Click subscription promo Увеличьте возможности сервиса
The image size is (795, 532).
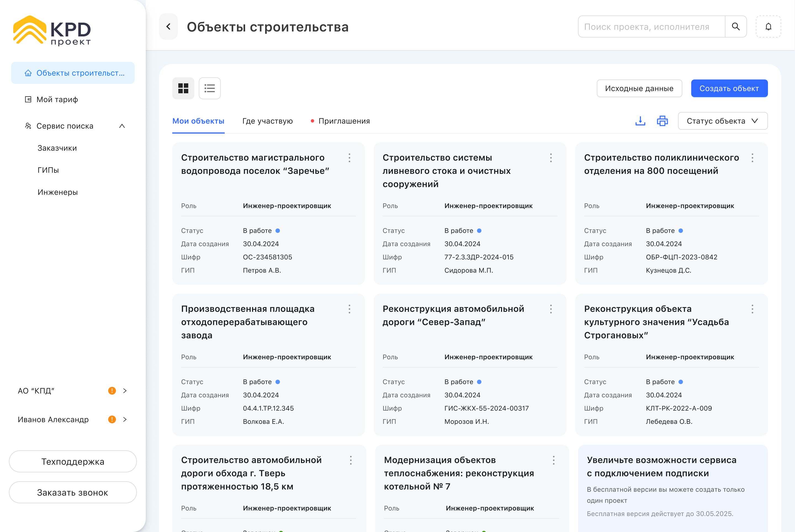point(673,489)
